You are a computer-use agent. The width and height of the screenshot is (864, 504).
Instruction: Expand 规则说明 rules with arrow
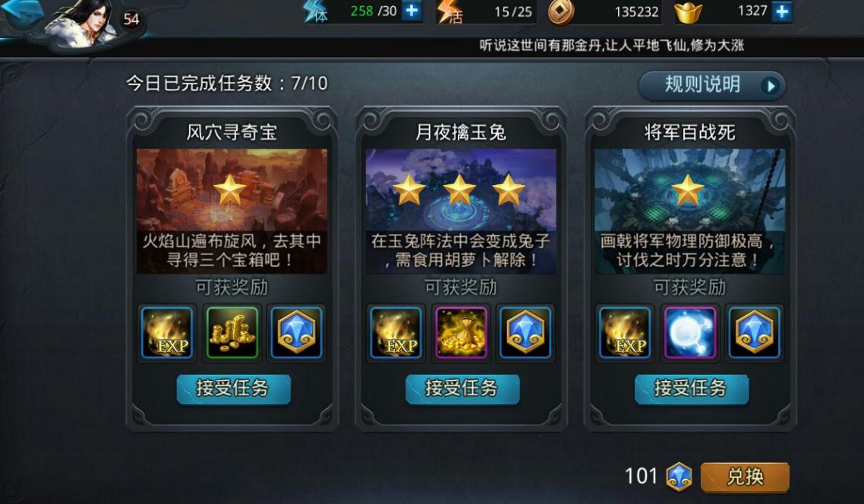771,86
